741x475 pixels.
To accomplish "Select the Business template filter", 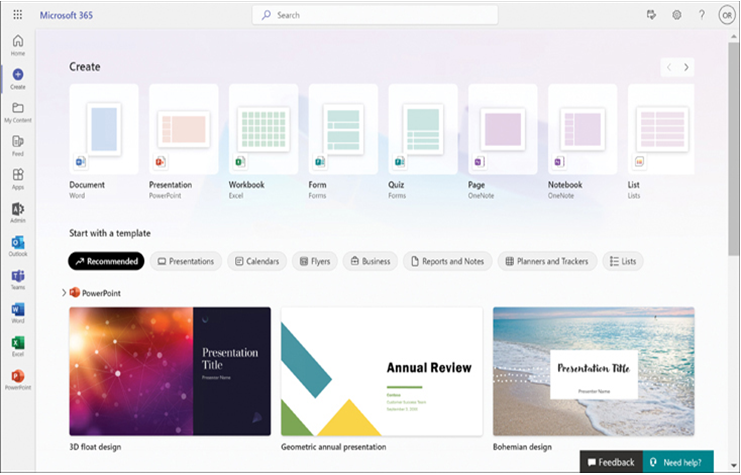I will coord(370,261).
